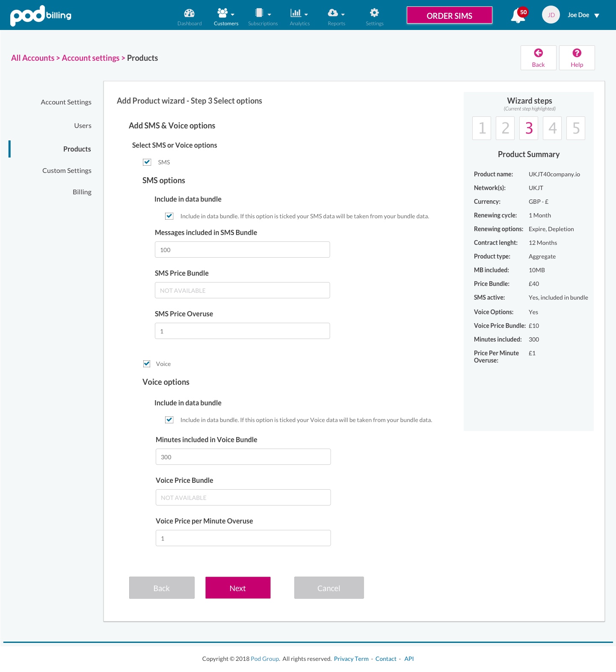The image size is (616, 672).
Task: Uncheck the SMS option checkbox
Action: (147, 162)
